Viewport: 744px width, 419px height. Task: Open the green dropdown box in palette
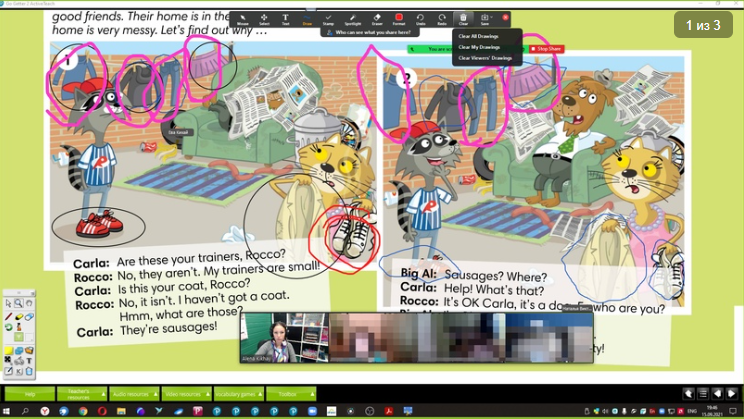point(19,337)
